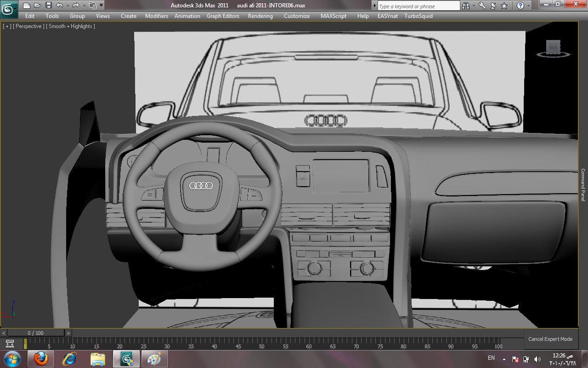Viewport: 588px width, 368px height.
Task: Click frame 50 on the track bar
Action: point(261,345)
